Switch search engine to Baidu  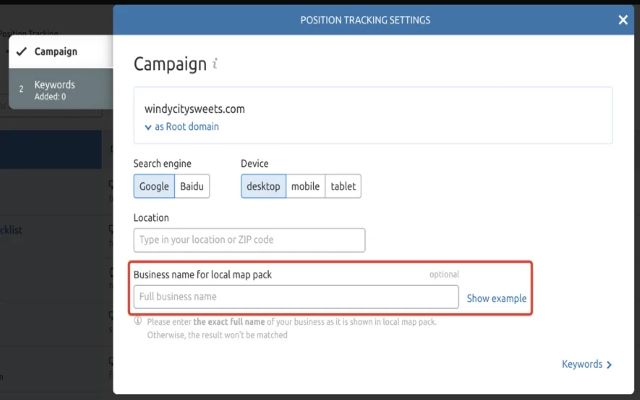click(192, 186)
